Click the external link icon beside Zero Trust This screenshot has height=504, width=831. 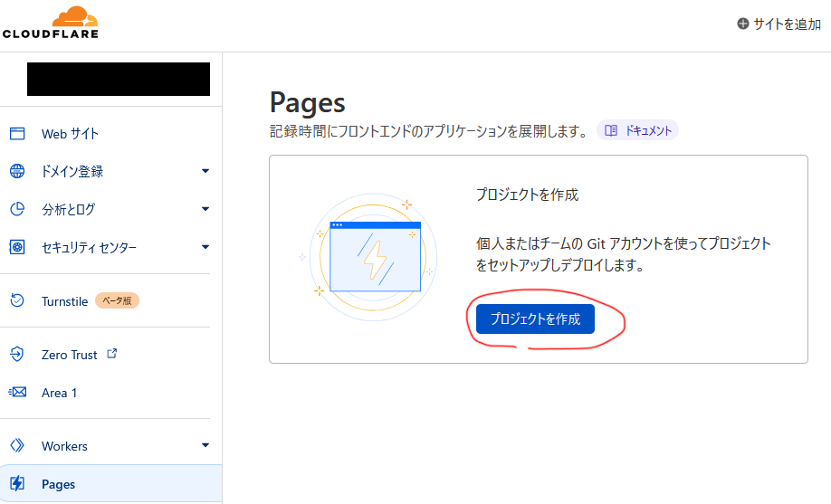[x=112, y=354]
